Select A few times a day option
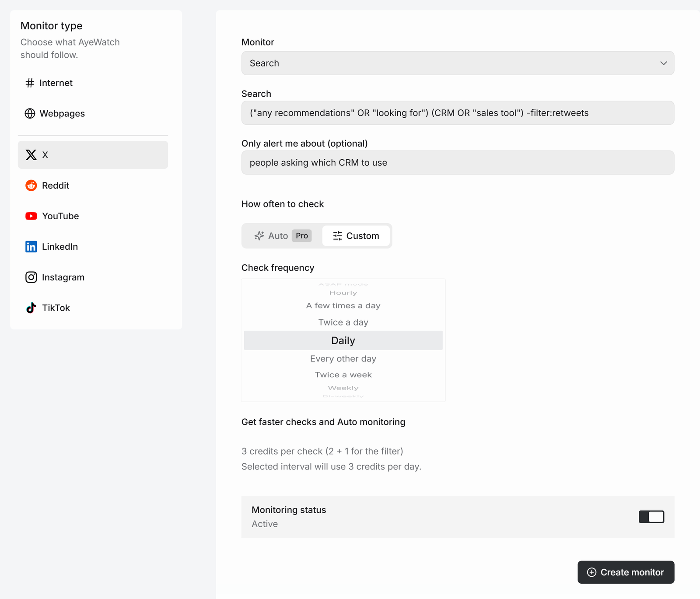This screenshot has height=599, width=700. [343, 305]
